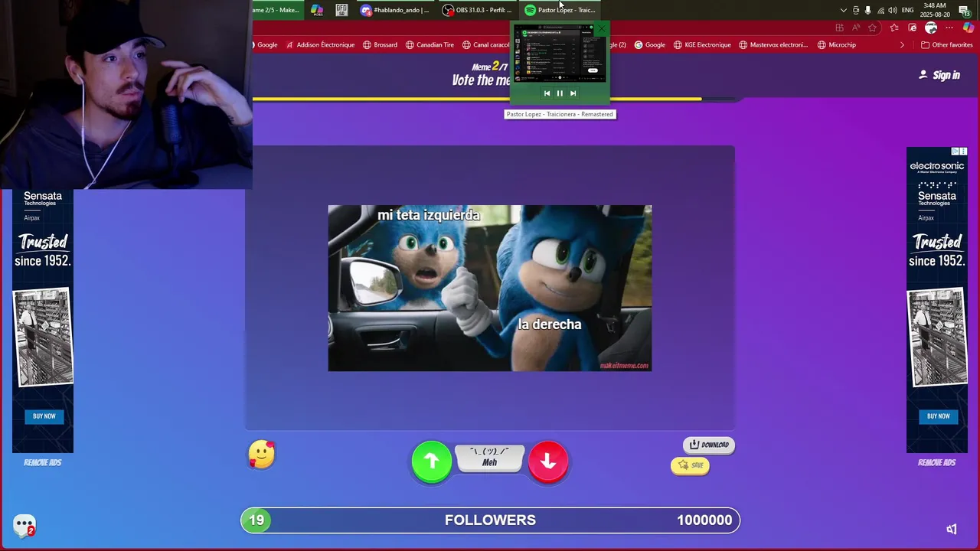Viewport: 980px width, 551px height.
Task: Open browser favorites list icon
Action: [894, 28]
